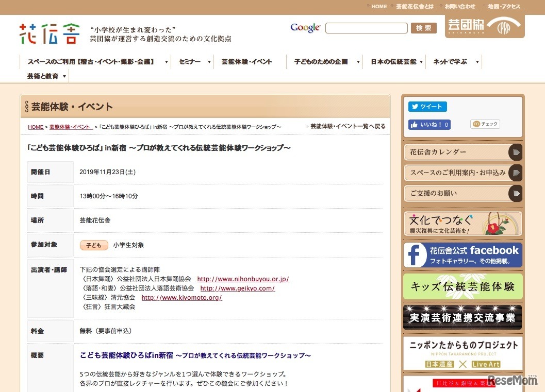This screenshot has width=545, height=392.
Task: Open the 実演芸術連携交流事業 banner
Action: [463, 317]
